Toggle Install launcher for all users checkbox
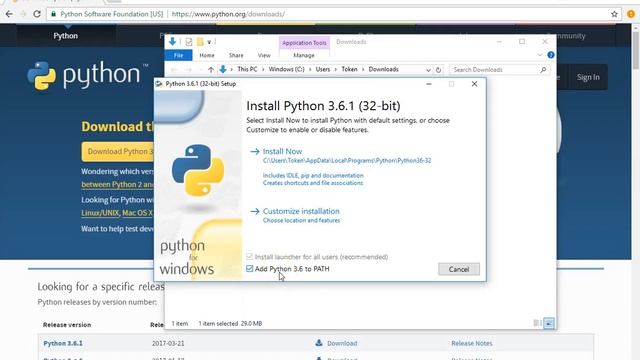Screen dimensions: 640x360 [x=249, y=257]
